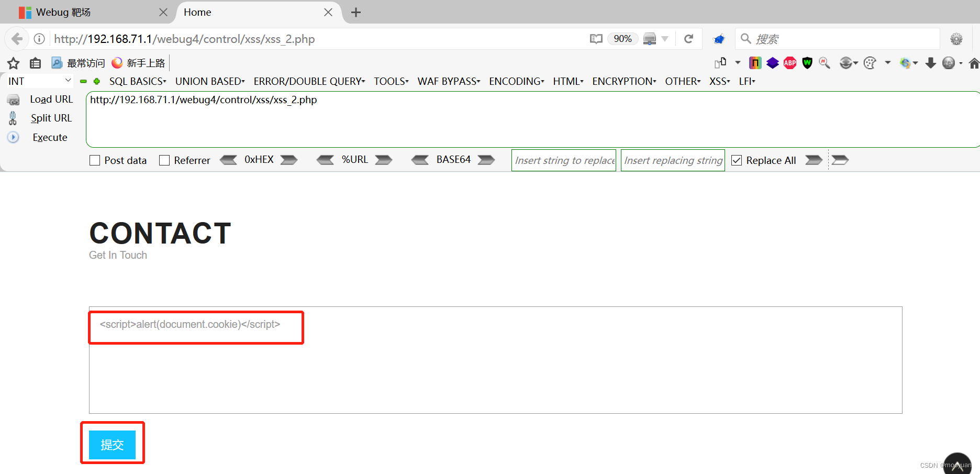
Task: Click the %URL decode left arrow
Action: (325, 160)
